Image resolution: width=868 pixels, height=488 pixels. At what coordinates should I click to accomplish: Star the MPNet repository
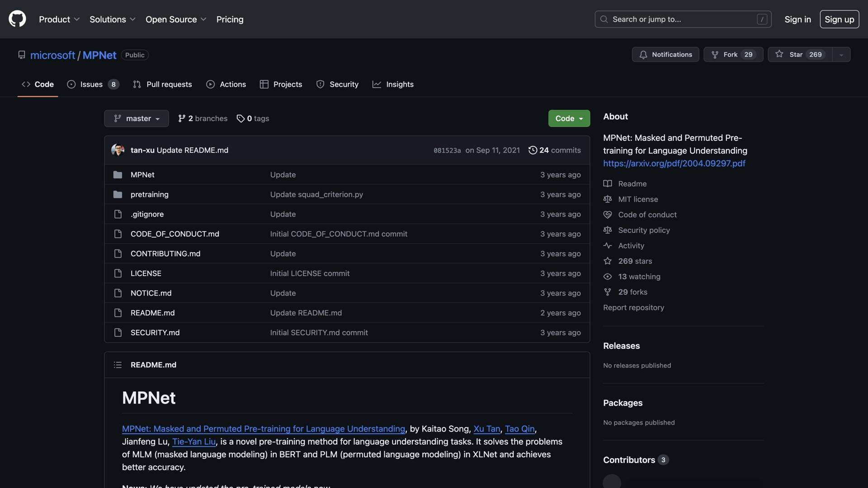800,54
